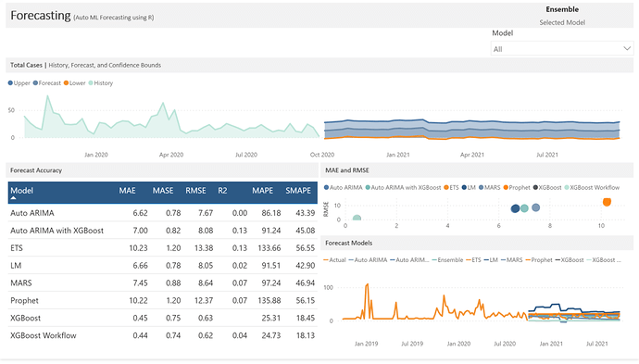
Task: Select the Lower legend item
Action: (75, 83)
